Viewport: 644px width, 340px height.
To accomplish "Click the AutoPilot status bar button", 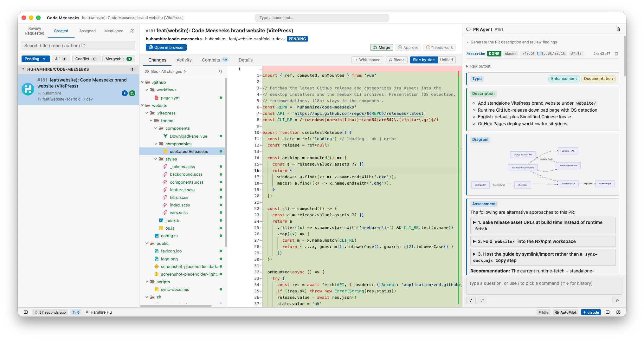I will pos(566,312).
